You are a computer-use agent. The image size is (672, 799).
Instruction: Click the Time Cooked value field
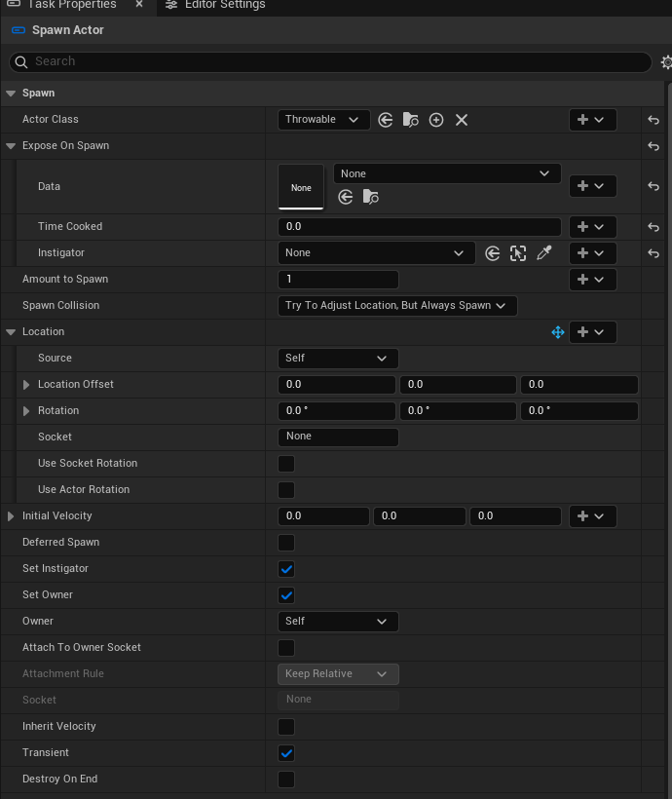420,227
